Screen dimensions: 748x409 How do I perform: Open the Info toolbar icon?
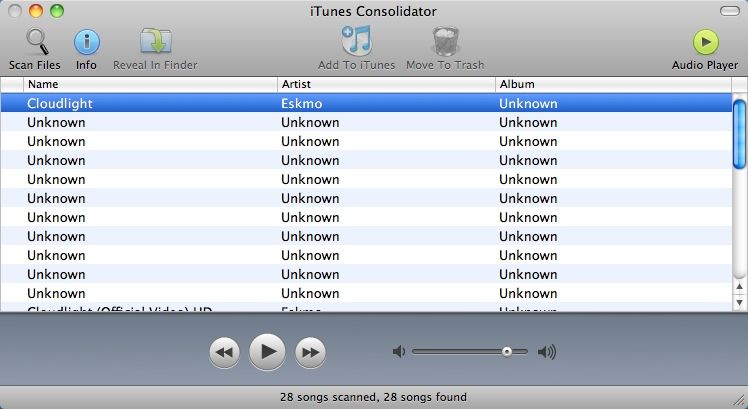click(86, 42)
